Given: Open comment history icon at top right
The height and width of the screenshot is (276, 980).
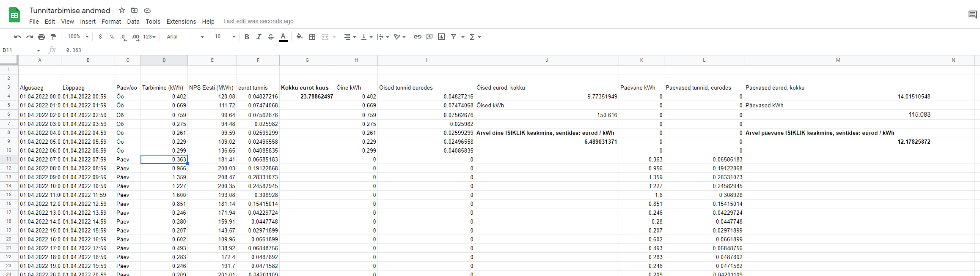Looking at the screenshot, I should pyautogui.click(x=972, y=15).
